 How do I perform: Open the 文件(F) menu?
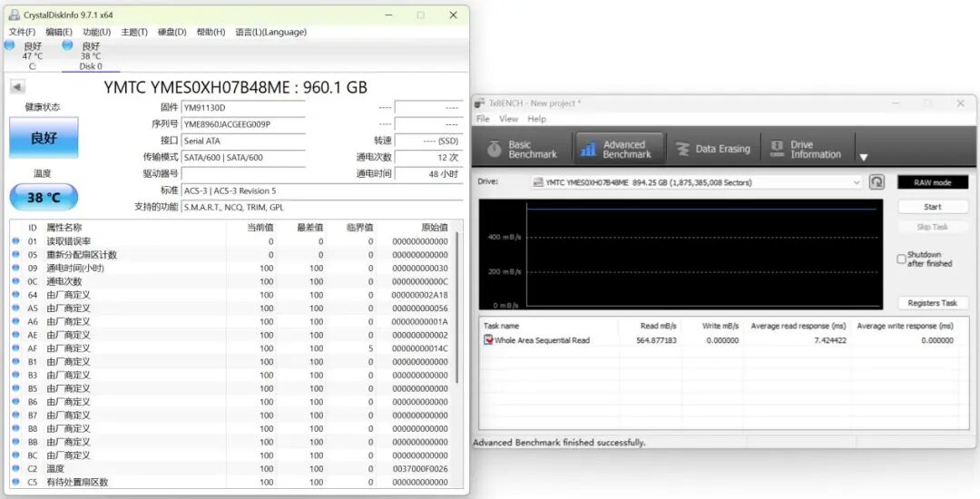coord(22,32)
